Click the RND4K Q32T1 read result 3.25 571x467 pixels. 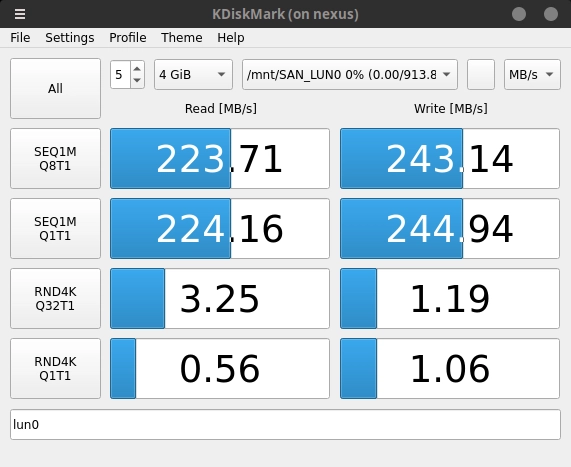(x=220, y=298)
